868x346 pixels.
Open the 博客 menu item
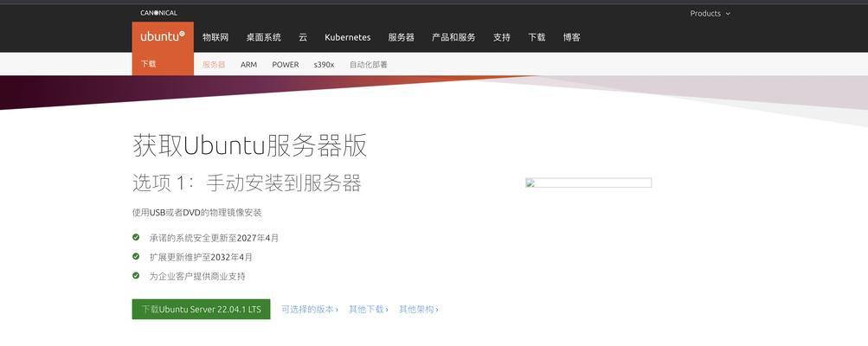pos(572,37)
